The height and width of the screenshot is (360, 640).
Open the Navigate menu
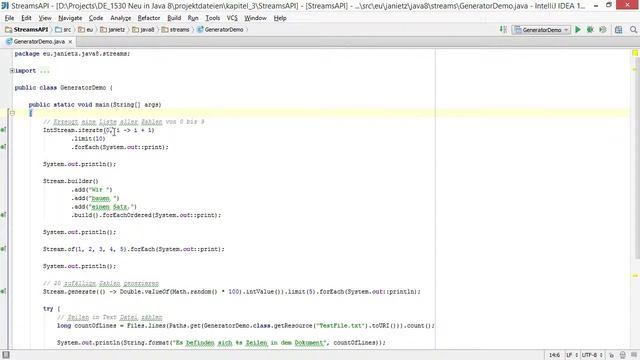(x=70, y=18)
